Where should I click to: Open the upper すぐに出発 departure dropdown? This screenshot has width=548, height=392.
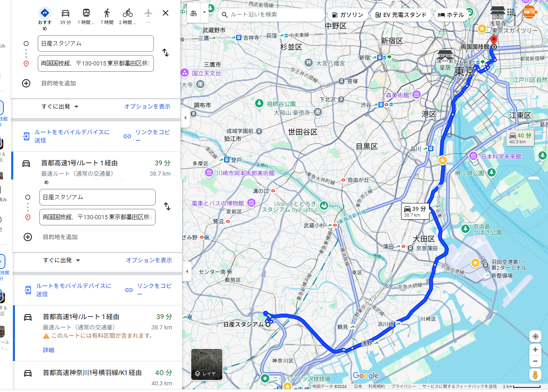[x=60, y=106]
